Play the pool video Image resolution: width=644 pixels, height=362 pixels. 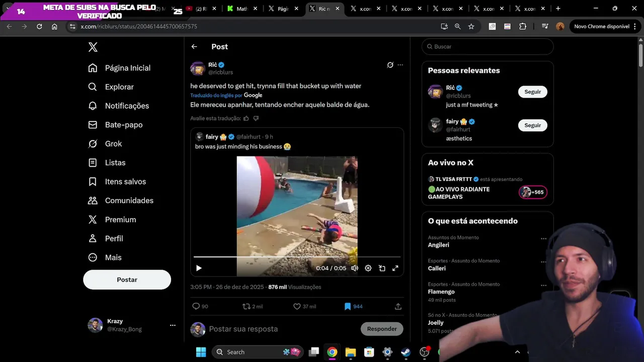tap(199, 268)
